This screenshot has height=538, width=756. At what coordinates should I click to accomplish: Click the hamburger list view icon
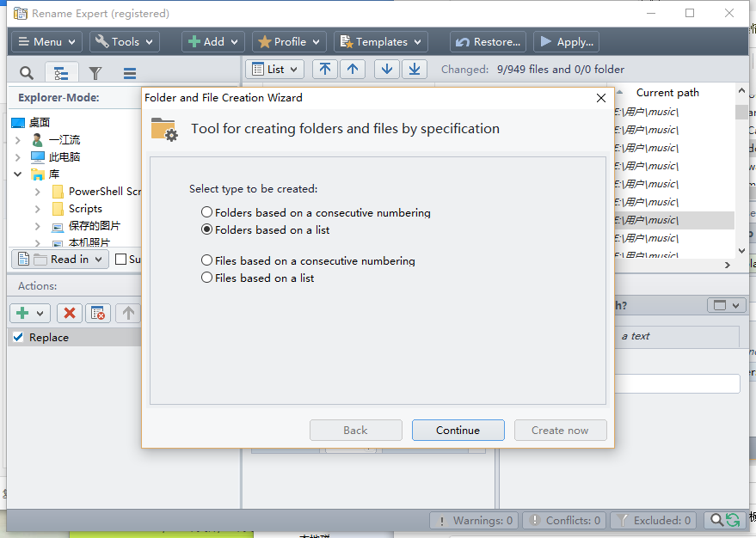coord(129,73)
